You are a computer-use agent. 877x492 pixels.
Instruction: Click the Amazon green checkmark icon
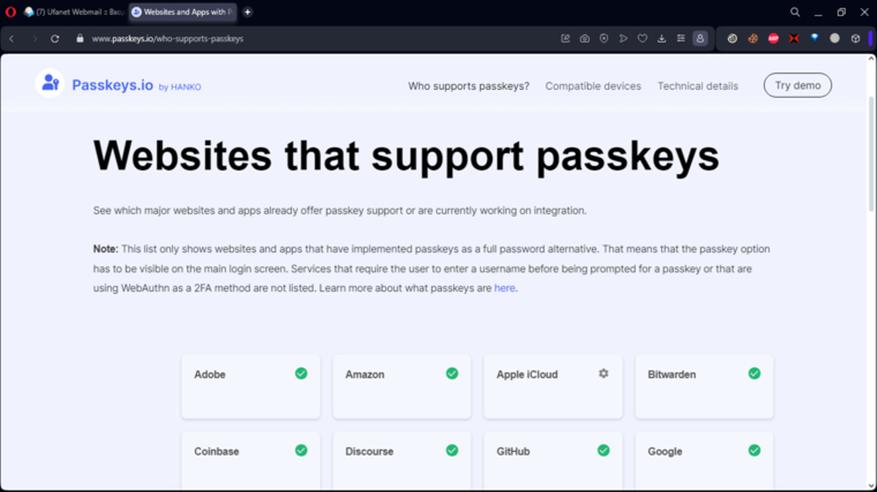[x=452, y=373]
